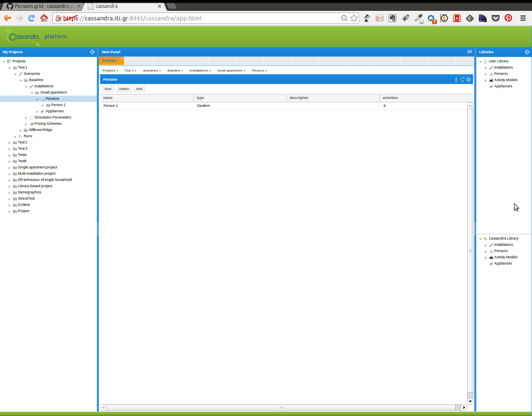Collapse the Cassandra Library root
532x416 pixels.
pyautogui.click(x=480, y=239)
